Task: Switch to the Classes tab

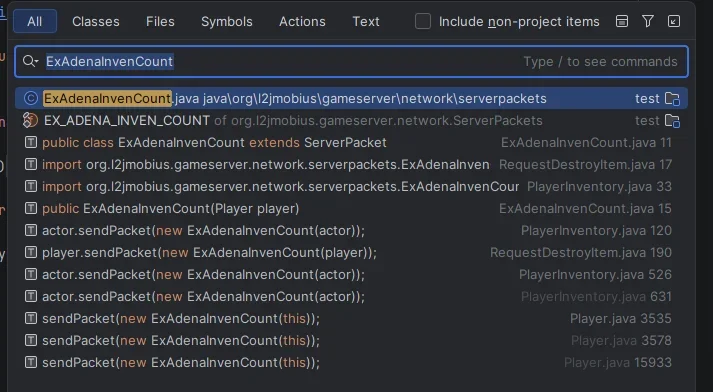Action: pyautogui.click(x=95, y=21)
